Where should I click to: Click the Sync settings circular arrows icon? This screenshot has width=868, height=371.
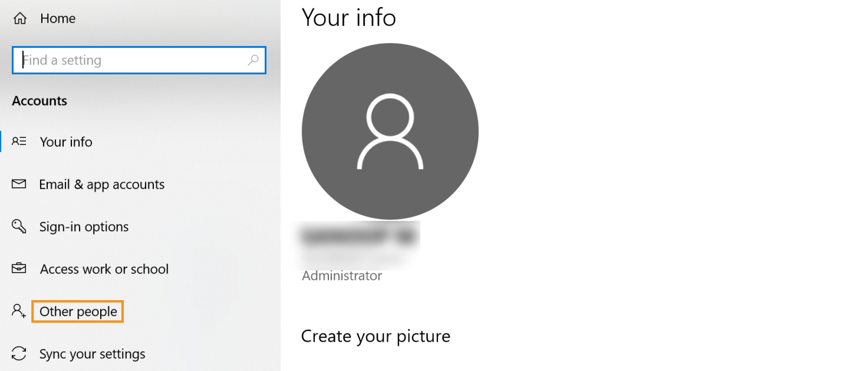19,353
